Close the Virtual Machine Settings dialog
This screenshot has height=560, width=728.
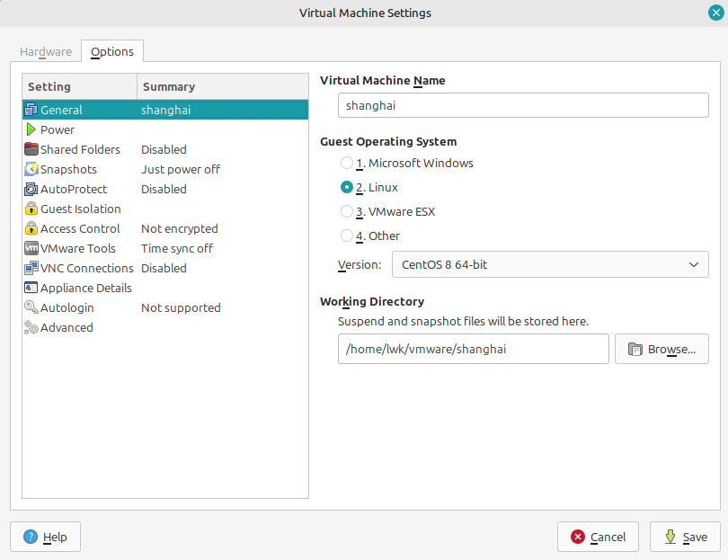coord(716,13)
